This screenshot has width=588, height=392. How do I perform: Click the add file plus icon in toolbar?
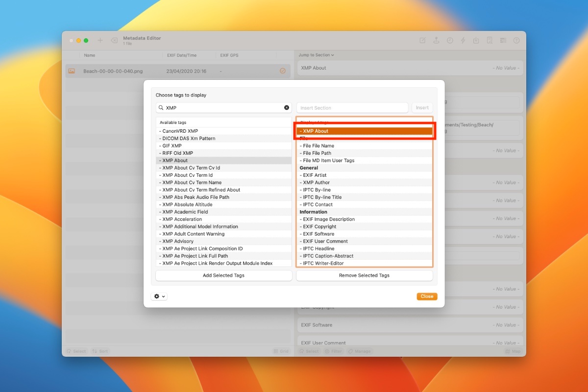(100, 41)
